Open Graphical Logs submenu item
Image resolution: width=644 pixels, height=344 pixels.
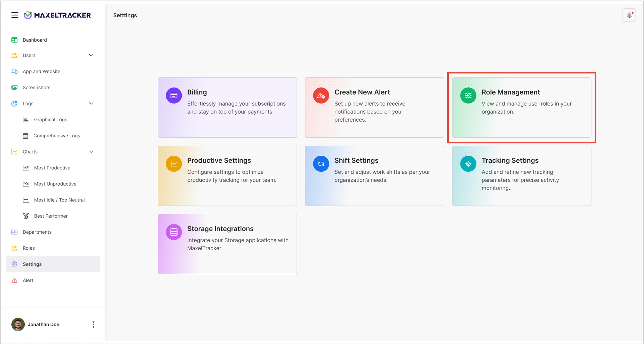pyautogui.click(x=51, y=120)
